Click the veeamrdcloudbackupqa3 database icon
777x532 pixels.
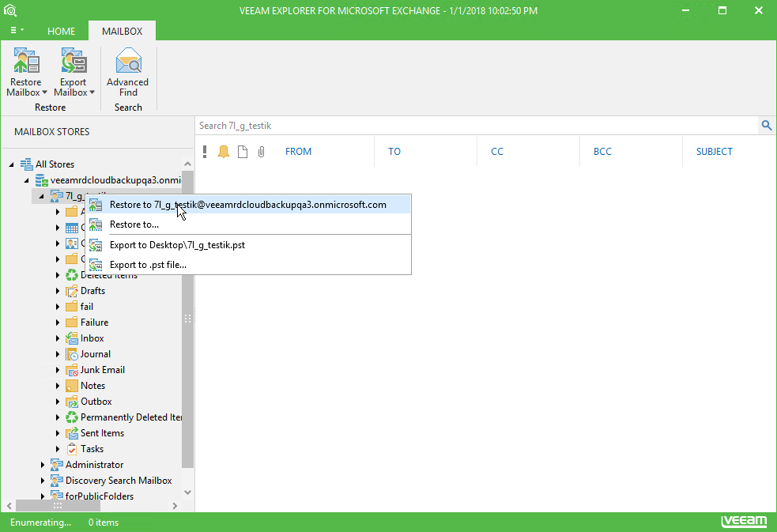42,180
